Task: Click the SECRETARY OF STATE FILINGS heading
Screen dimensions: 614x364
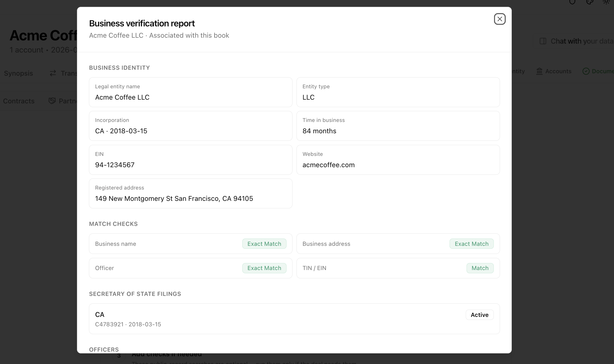Action: [135, 294]
